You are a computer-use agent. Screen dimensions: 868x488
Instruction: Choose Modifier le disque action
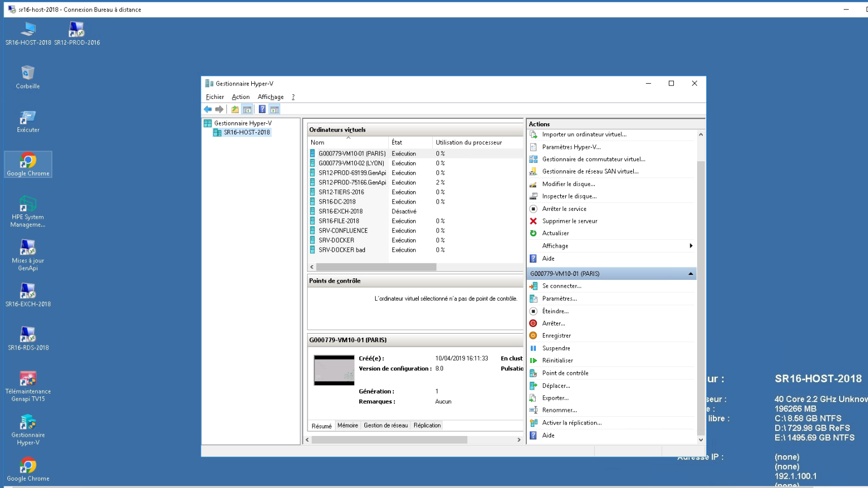click(568, 184)
